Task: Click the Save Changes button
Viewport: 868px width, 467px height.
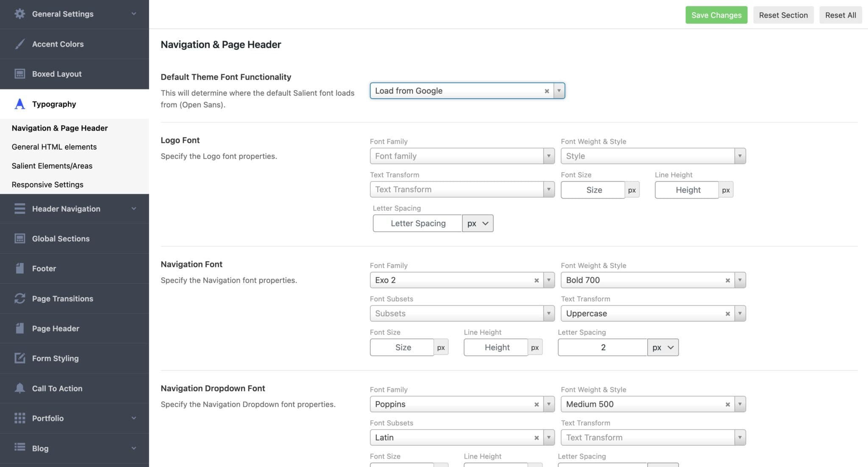Action: point(716,15)
